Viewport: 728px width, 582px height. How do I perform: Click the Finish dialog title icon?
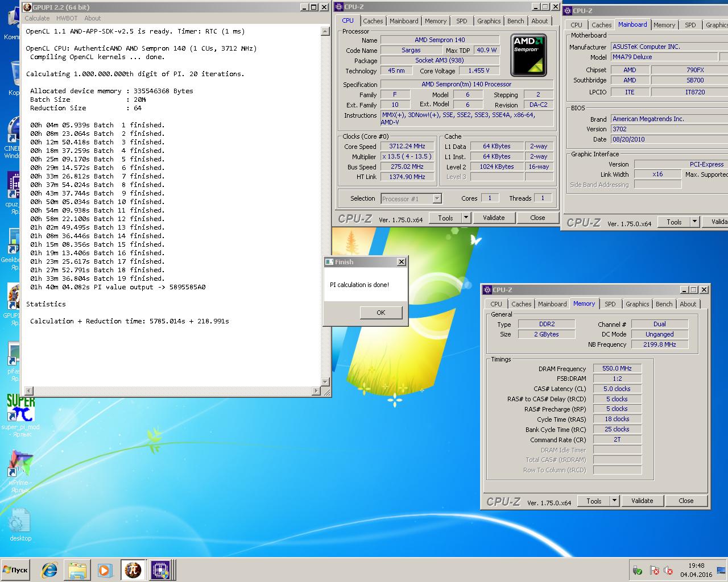coord(329,262)
